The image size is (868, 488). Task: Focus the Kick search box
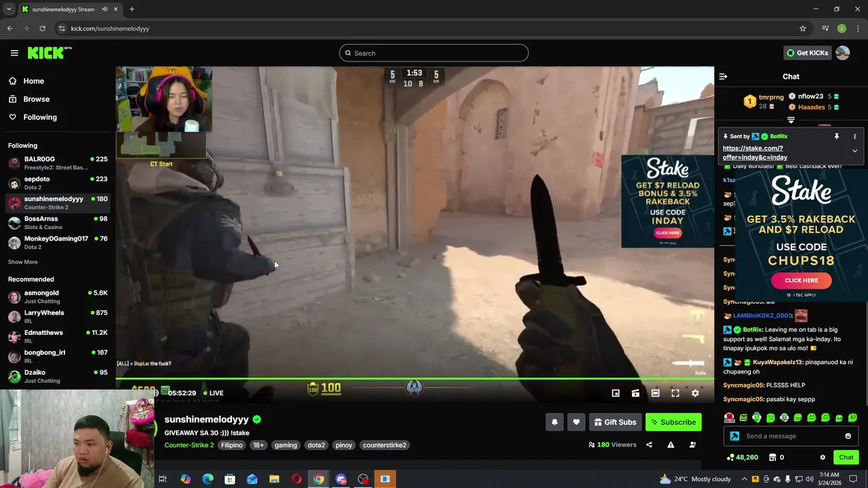pos(434,53)
